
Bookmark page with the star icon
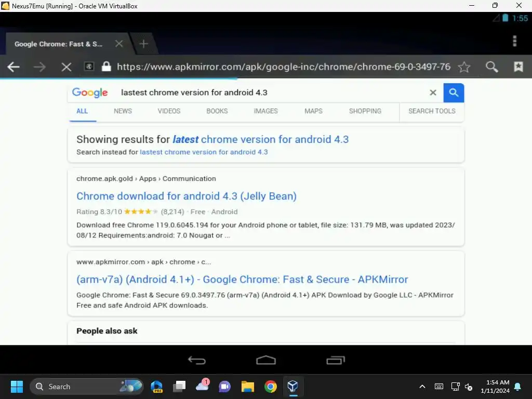pos(464,67)
